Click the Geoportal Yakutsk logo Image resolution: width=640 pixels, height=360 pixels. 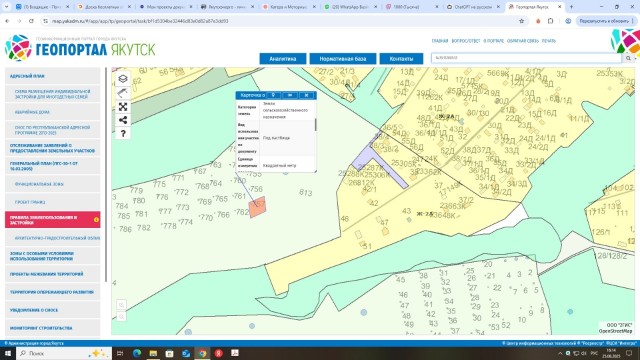(x=80, y=48)
